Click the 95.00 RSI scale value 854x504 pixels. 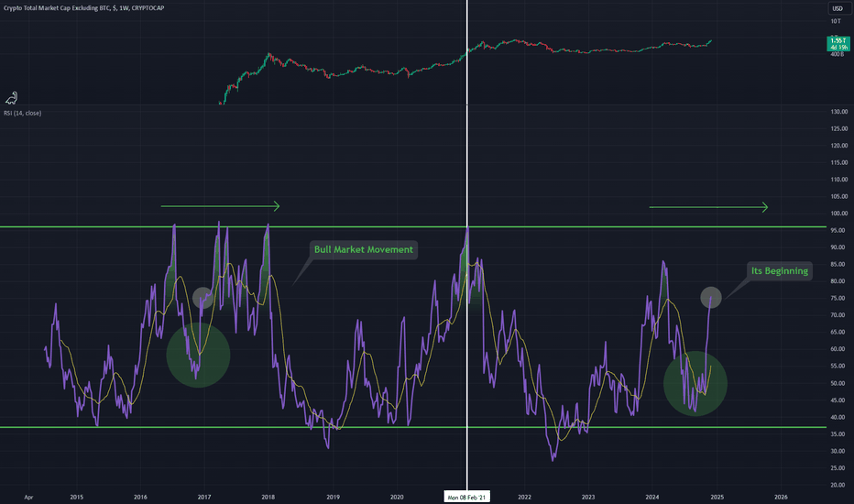click(838, 231)
